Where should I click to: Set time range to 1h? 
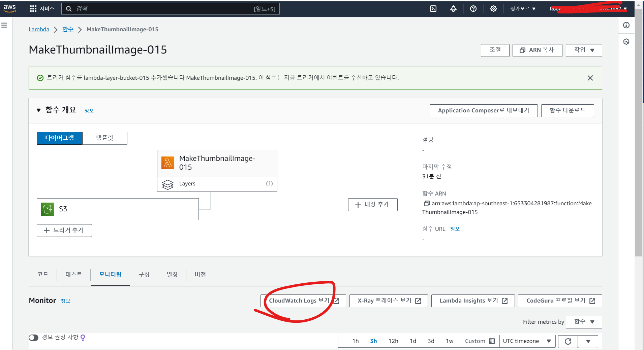356,341
